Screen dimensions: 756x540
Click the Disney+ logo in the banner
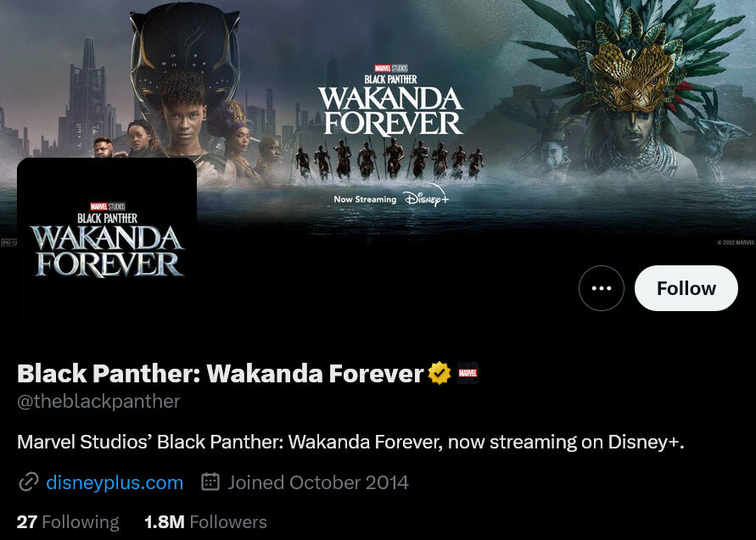click(426, 197)
